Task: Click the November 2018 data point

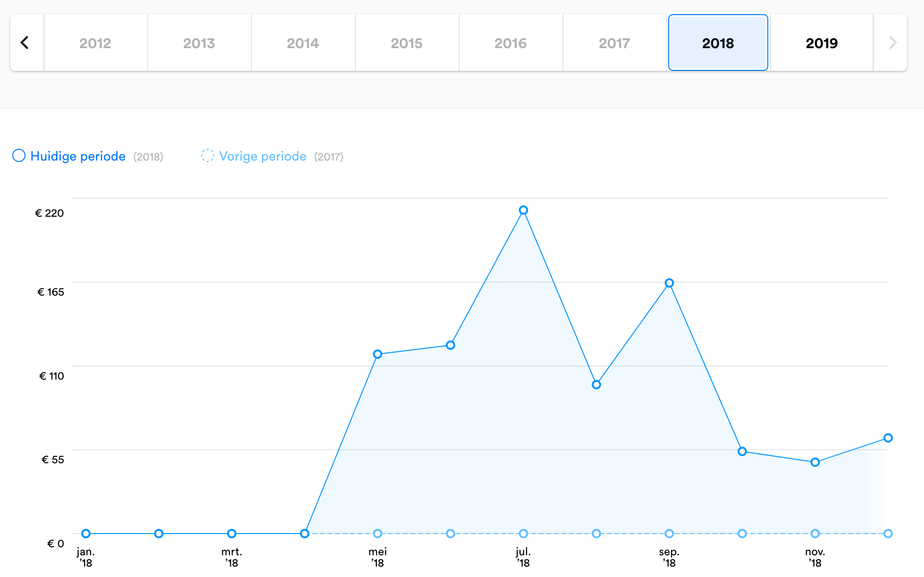Action: coord(815,462)
